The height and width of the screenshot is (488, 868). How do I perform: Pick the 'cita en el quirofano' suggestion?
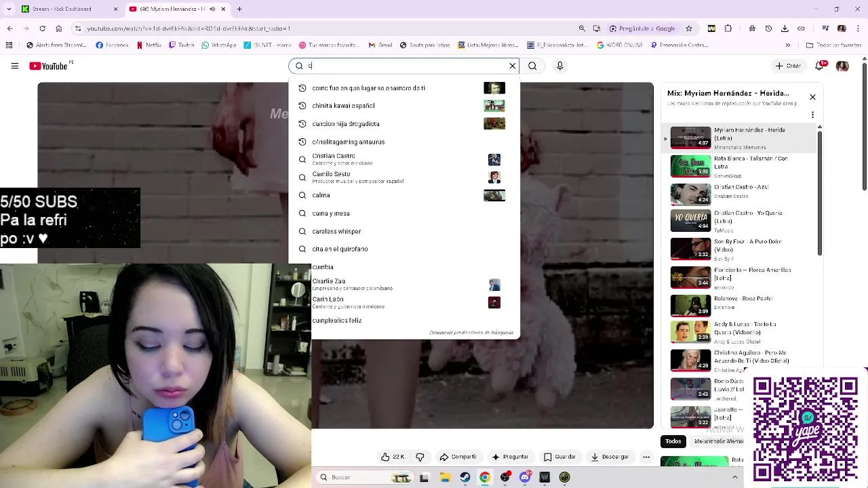point(403,249)
